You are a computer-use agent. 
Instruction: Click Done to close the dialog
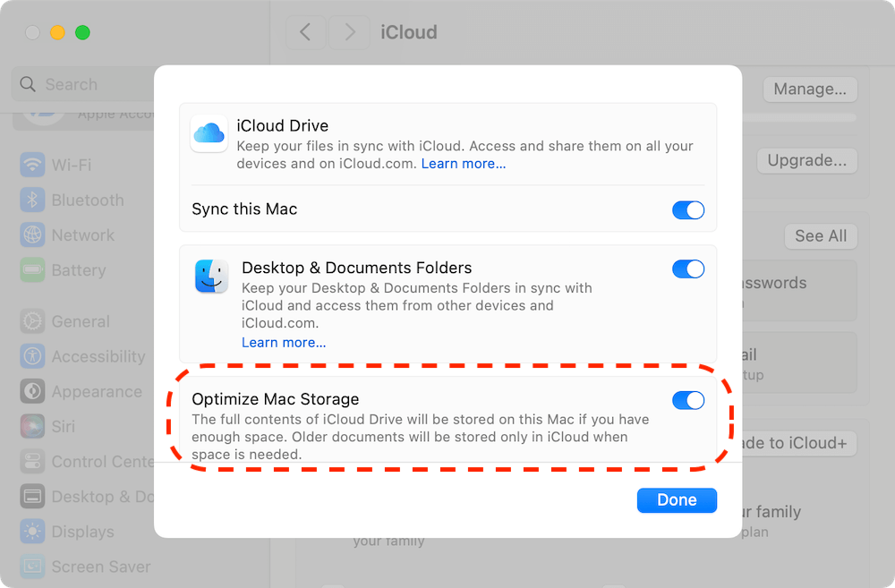pos(677,499)
